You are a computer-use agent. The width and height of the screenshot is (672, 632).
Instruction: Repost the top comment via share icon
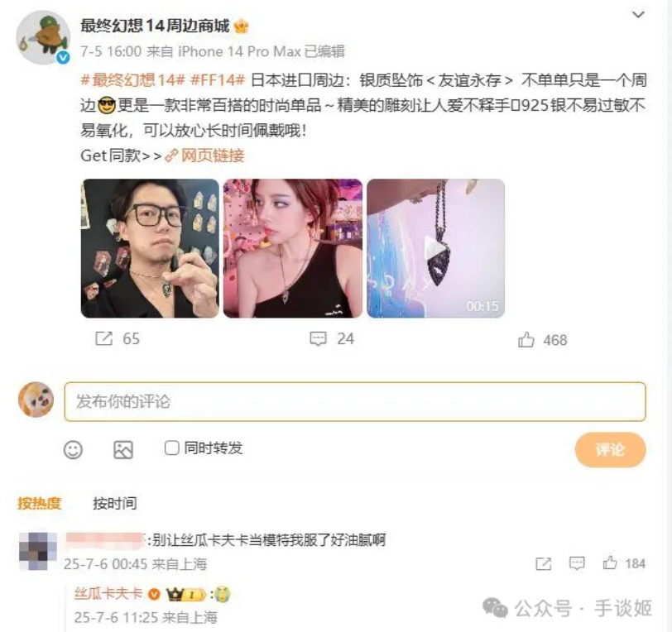[x=544, y=563]
